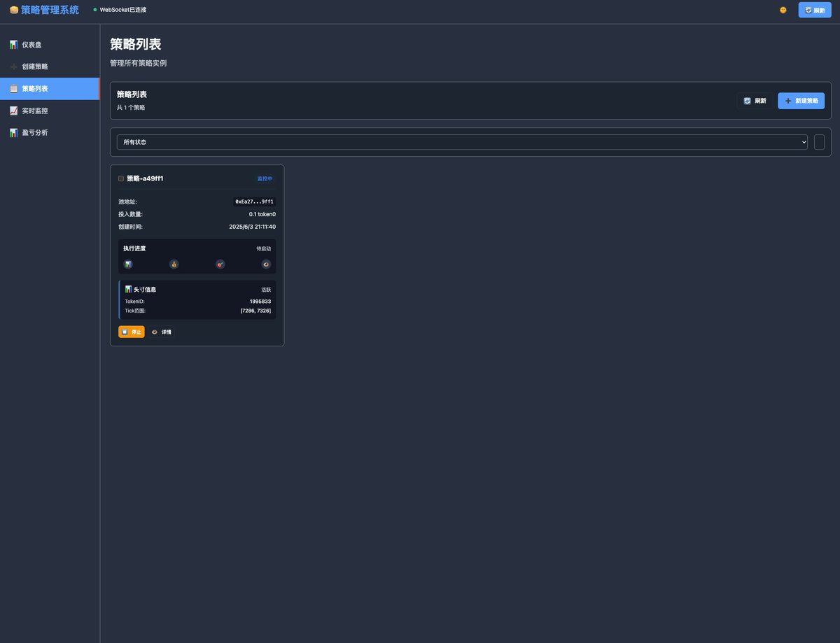Image resolution: width=840 pixels, height=643 pixels.
Task: Click the app logo icon in the header
Action: coord(13,9)
